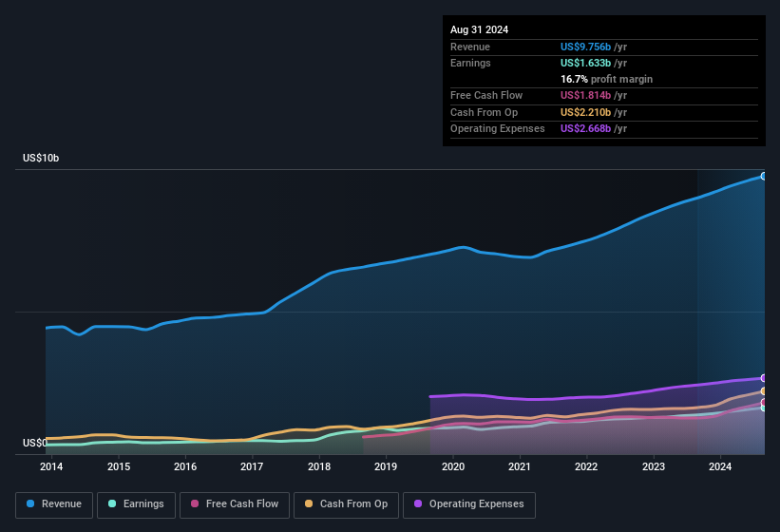The width and height of the screenshot is (780, 532).
Task: Select the 2019 year label on axis
Action: 386,466
